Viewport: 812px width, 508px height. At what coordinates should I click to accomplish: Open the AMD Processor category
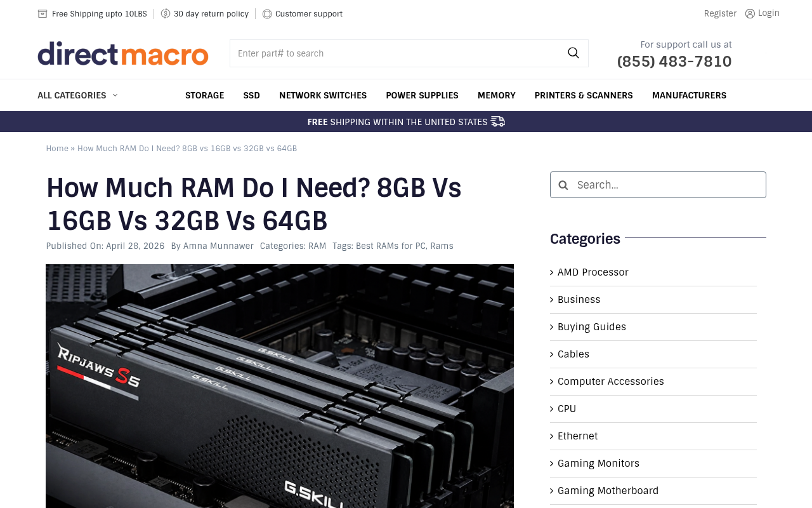pyautogui.click(x=593, y=272)
